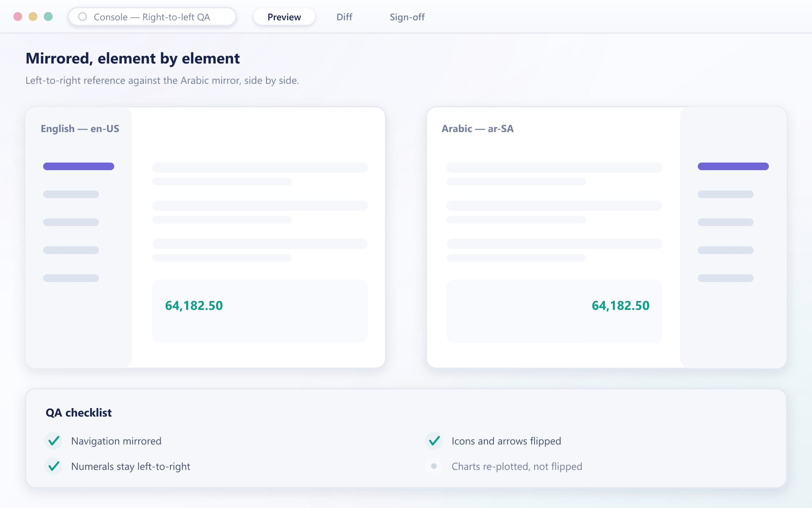This screenshot has width=812, height=508.
Task: Open the Diff tab
Action: [344, 17]
